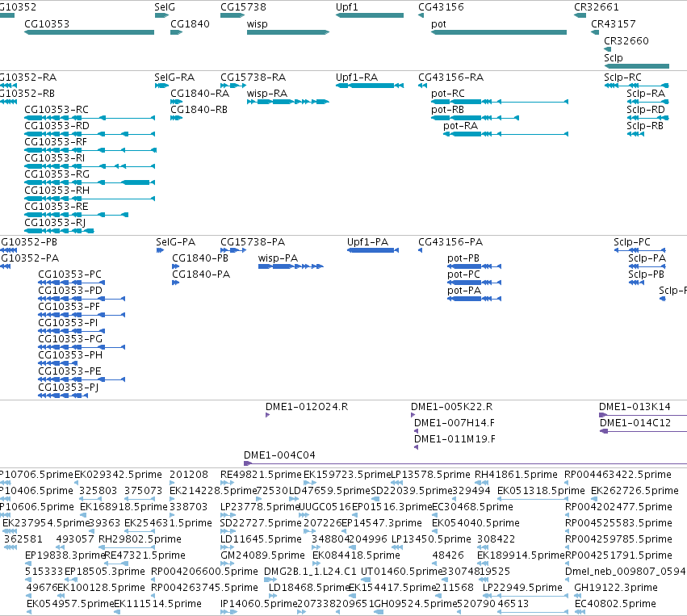Click the Sclp-RC transcript label

coord(622,78)
